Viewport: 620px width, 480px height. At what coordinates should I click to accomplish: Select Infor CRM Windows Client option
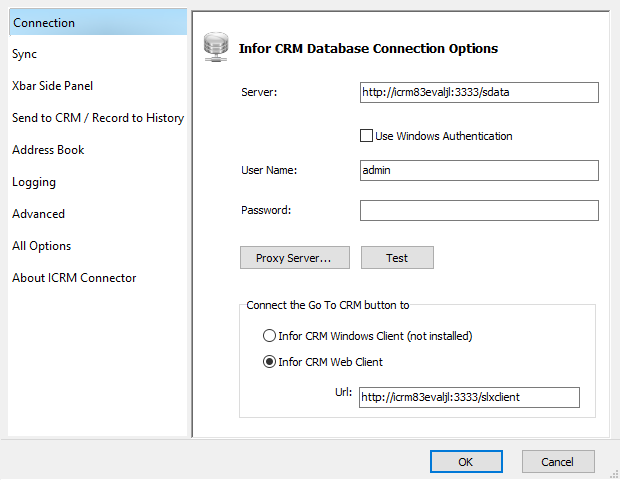pos(269,336)
